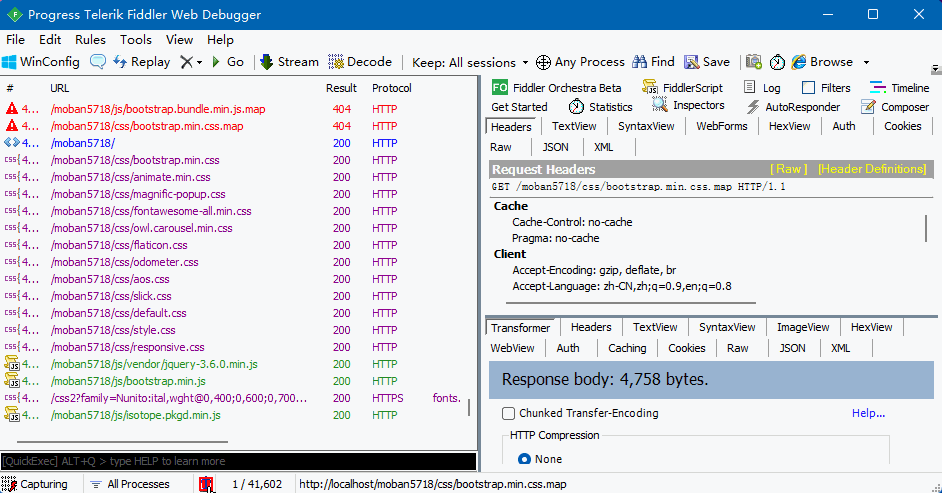Open the View menu
The image size is (942, 493).
click(179, 40)
